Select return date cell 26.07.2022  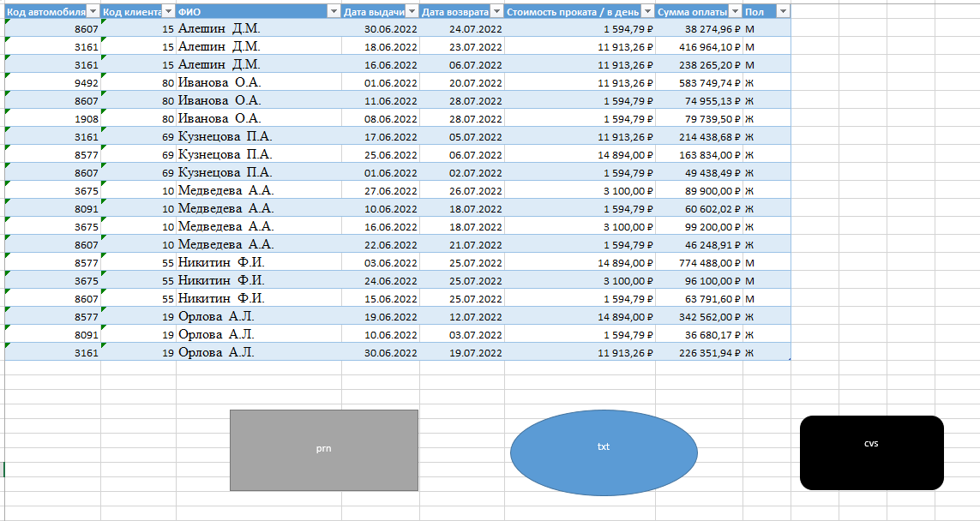pyautogui.click(x=462, y=190)
